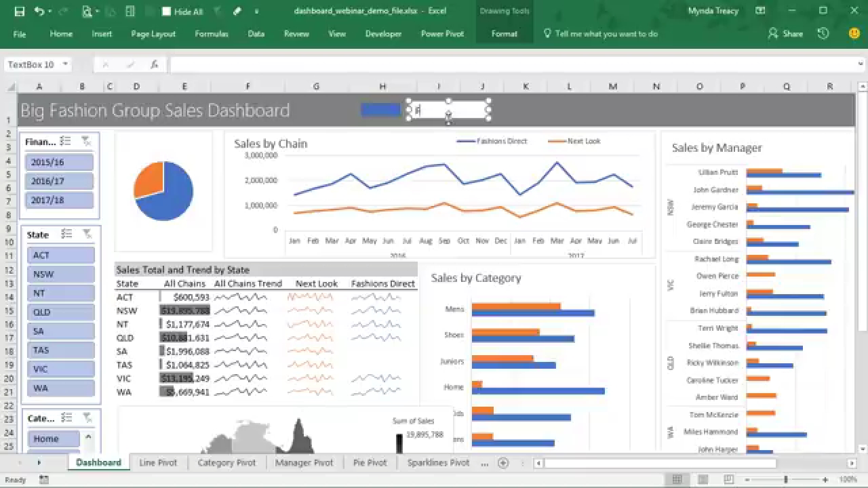Filter by ACT in State slicer
Image resolution: width=868 pixels, height=488 pixels.
point(60,255)
